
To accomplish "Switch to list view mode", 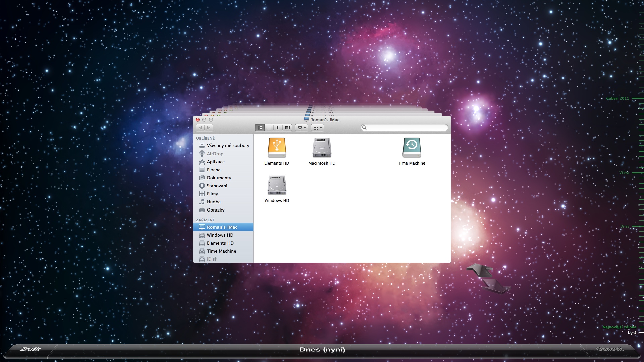I will click(269, 128).
